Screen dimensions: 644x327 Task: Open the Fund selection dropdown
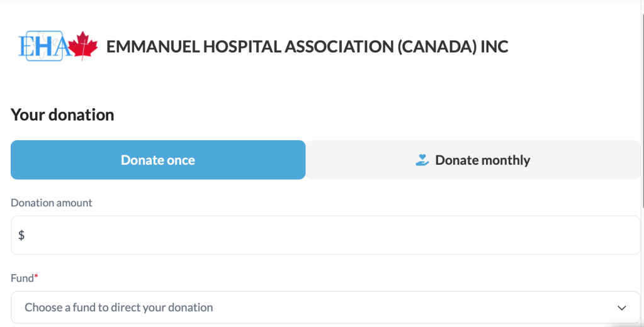pyautogui.click(x=325, y=308)
